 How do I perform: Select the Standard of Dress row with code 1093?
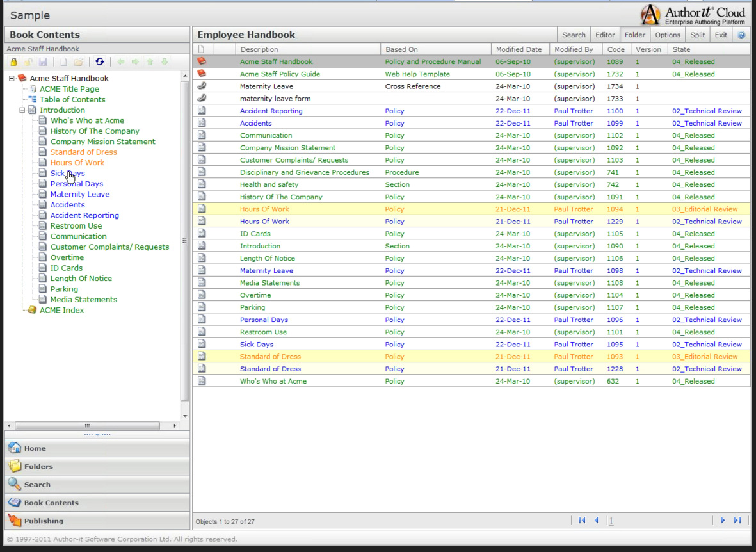(472, 357)
